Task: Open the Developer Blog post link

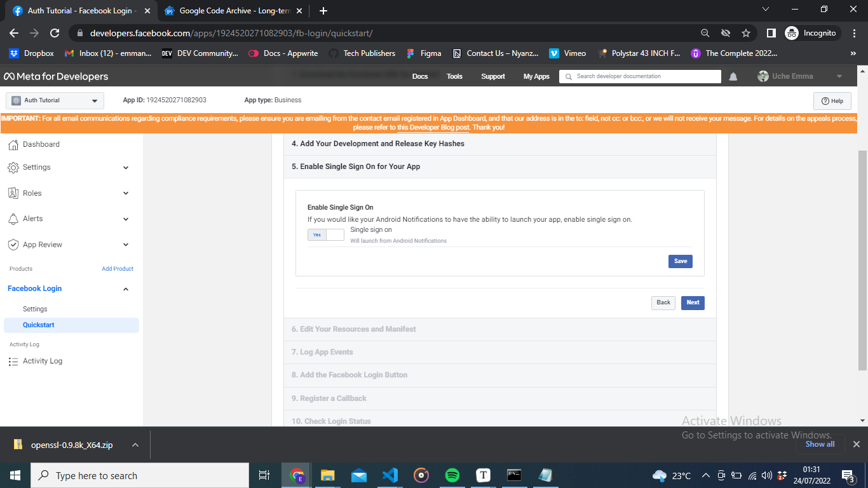Action: click(433, 128)
